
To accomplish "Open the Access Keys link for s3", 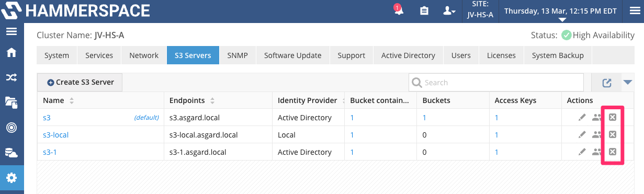I will click(496, 118).
